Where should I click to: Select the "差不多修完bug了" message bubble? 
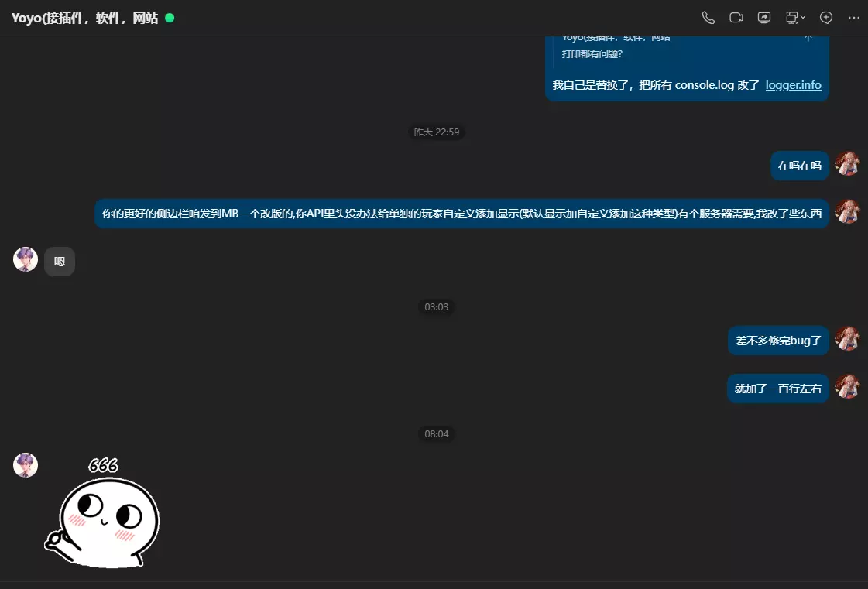click(x=778, y=341)
